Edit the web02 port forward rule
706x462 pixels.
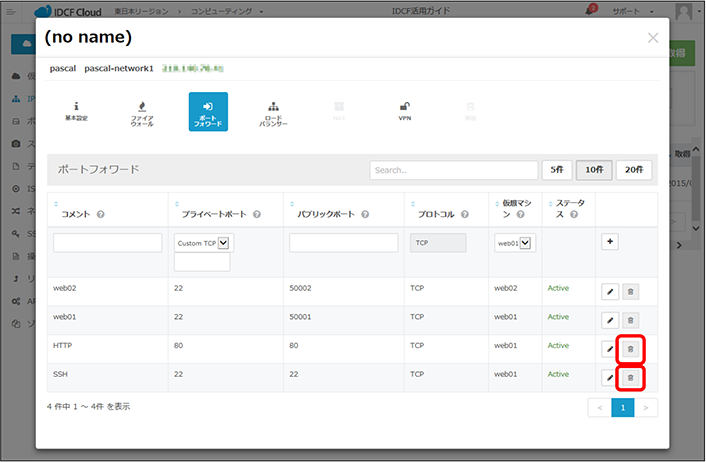[610, 292]
